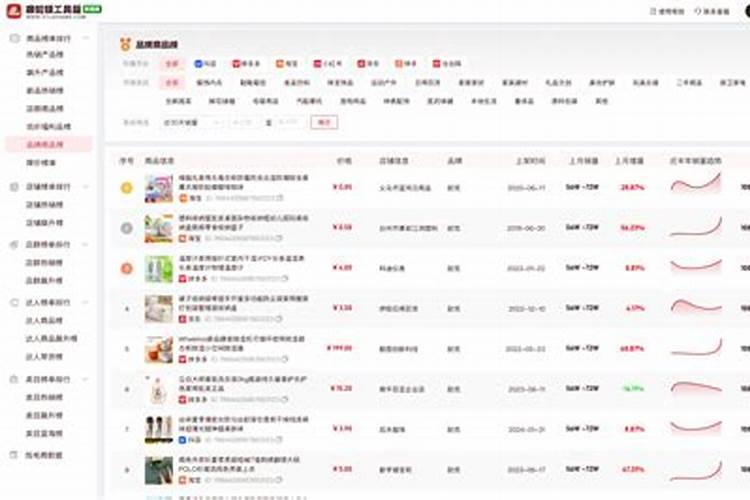Image resolution: width=750 pixels, height=500 pixels.
Task: Filter platforms by the 京东 chip
Action: (x=368, y=64)
